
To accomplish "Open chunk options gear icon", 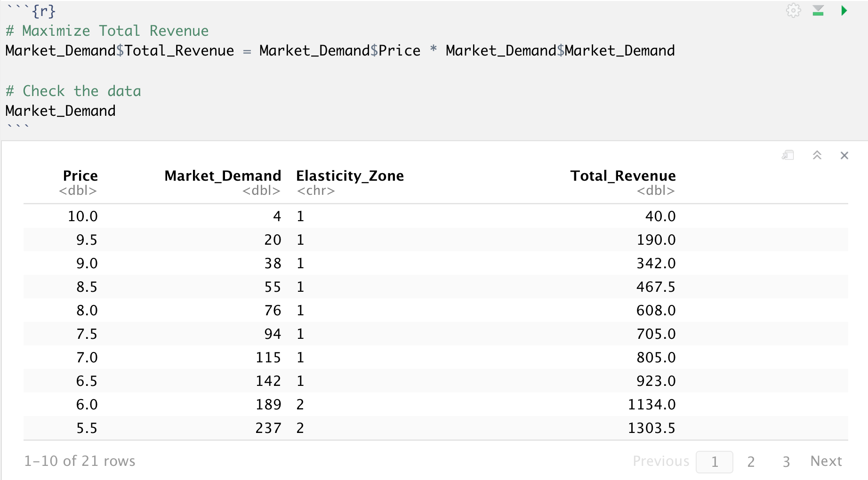I will tap(793, 10).
